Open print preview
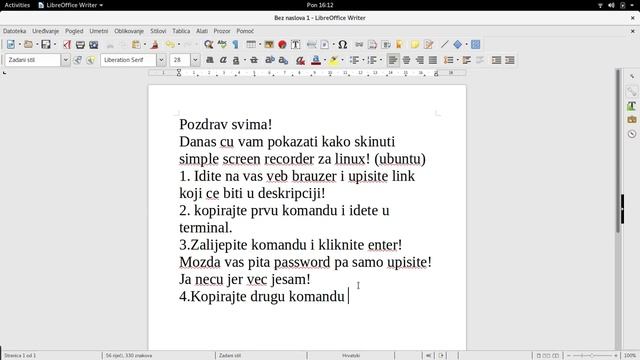The image size is (640, 360). click(93, 44)
